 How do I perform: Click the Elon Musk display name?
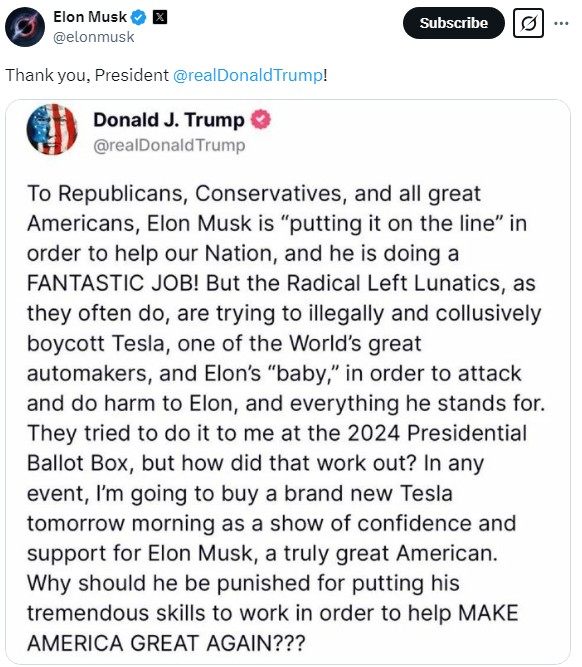point(90,17)
